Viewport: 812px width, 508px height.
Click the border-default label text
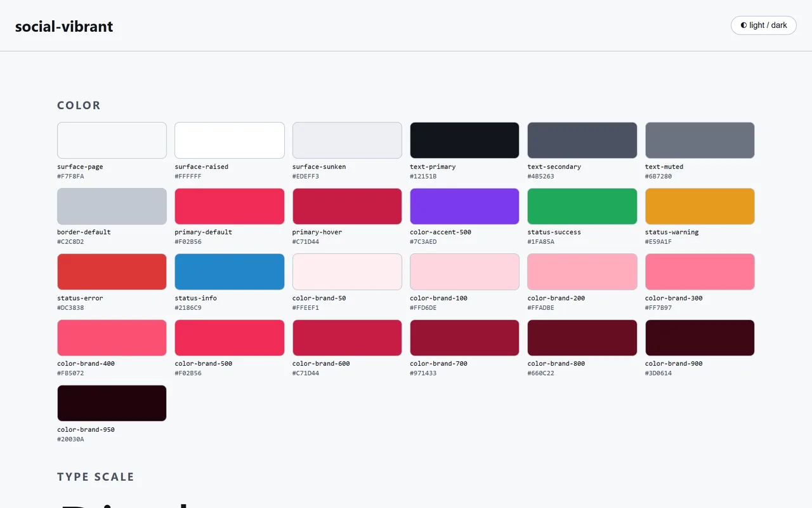coord(84,232)
